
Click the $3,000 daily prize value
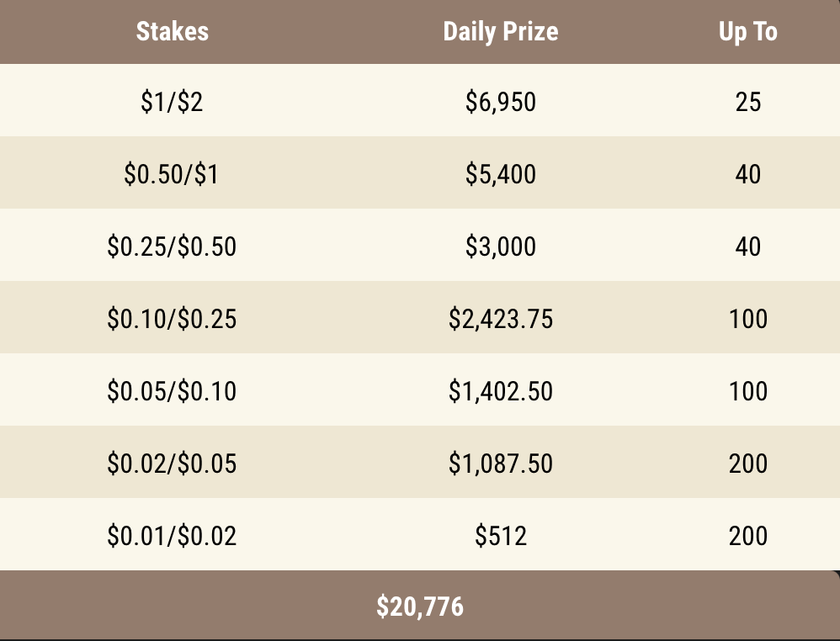(x=500, y=246)
